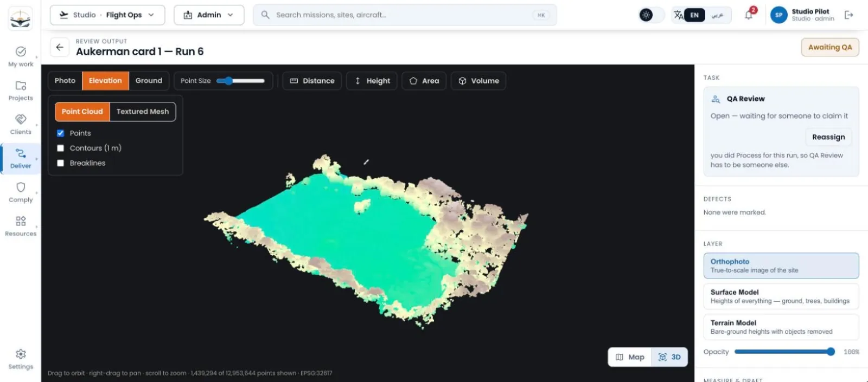868x382 pixels.
Task: Select the Terrain Model layer
Action: [x=781, y=327]
